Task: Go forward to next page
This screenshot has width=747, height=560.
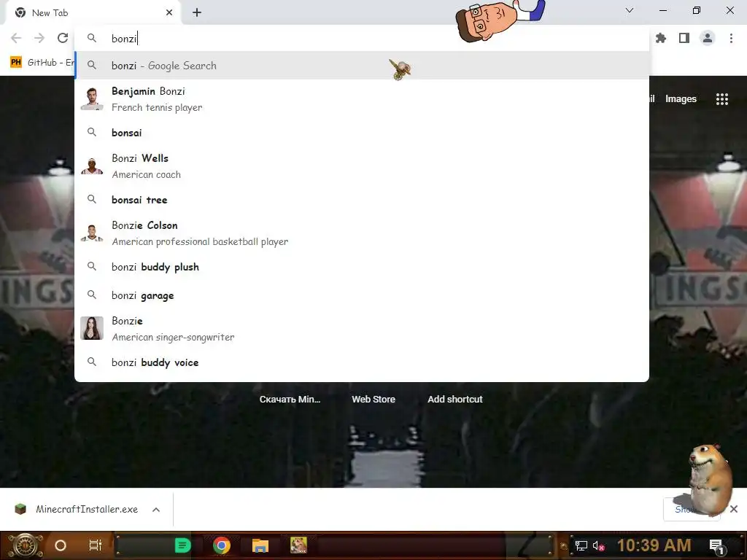Action: point(39,38)
